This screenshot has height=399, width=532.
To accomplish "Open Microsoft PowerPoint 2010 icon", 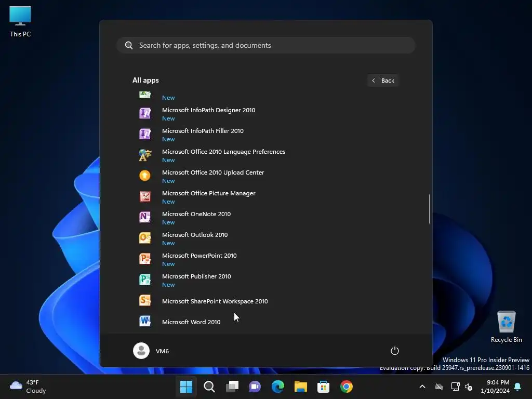I will click(145, 259).
